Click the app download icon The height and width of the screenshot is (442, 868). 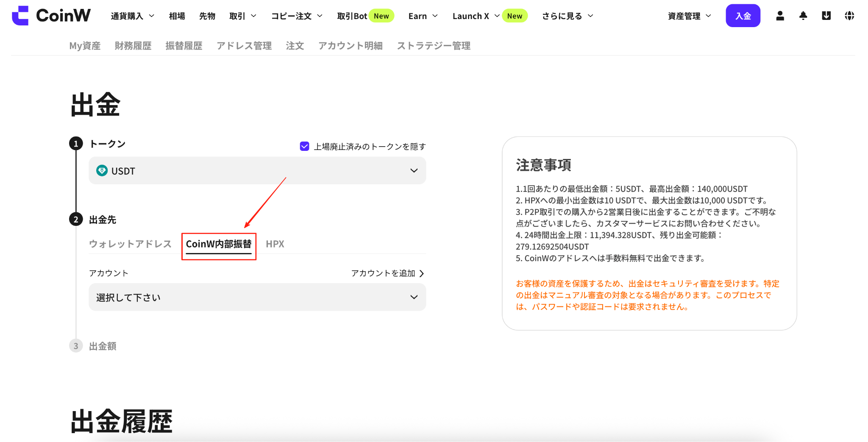pos(826,16)
